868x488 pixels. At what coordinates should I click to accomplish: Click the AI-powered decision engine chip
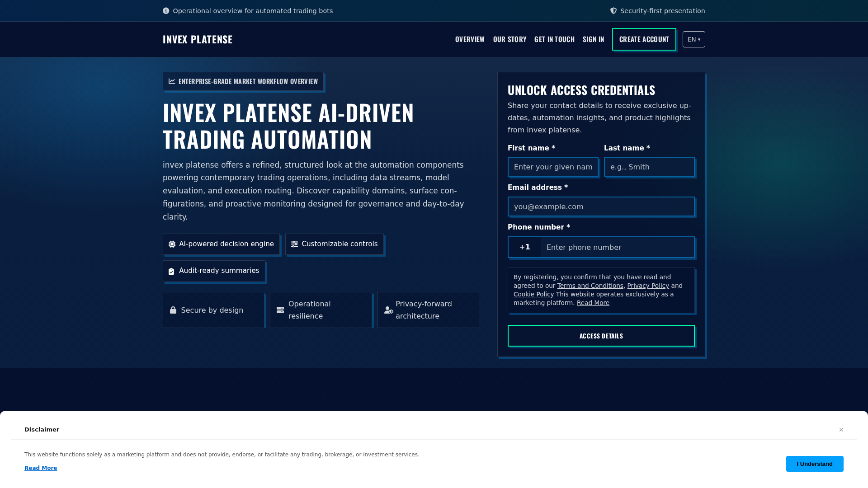(221, 244)
